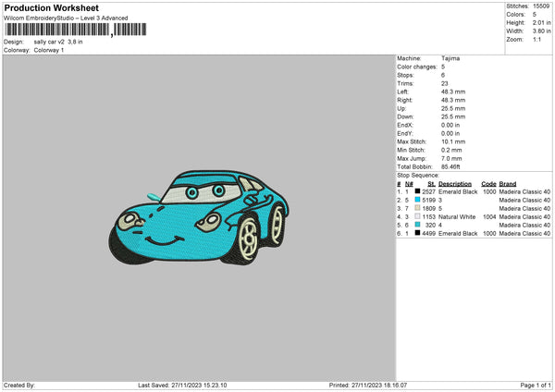This screenshot has width=555, height=392.
Task: Click the barcode under the worksheet title
Action: point(57,30)
